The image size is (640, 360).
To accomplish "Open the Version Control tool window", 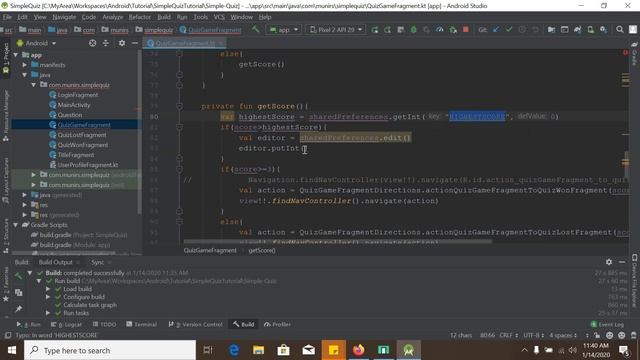I will pyautogui.click(x=196, y=324).
